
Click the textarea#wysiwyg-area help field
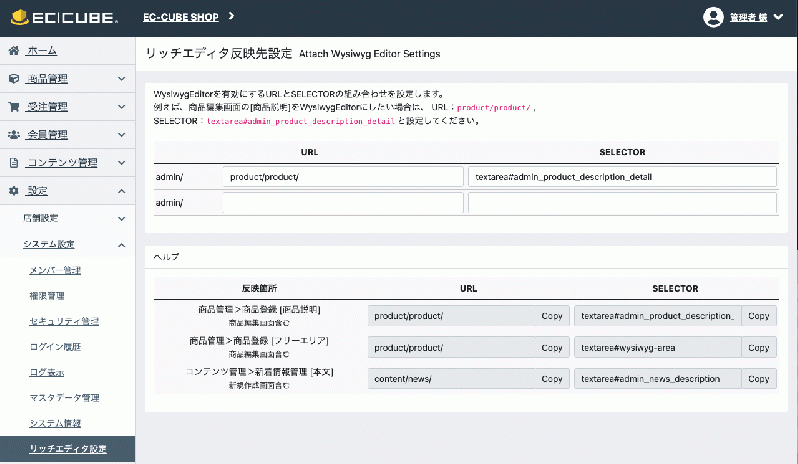658,347
